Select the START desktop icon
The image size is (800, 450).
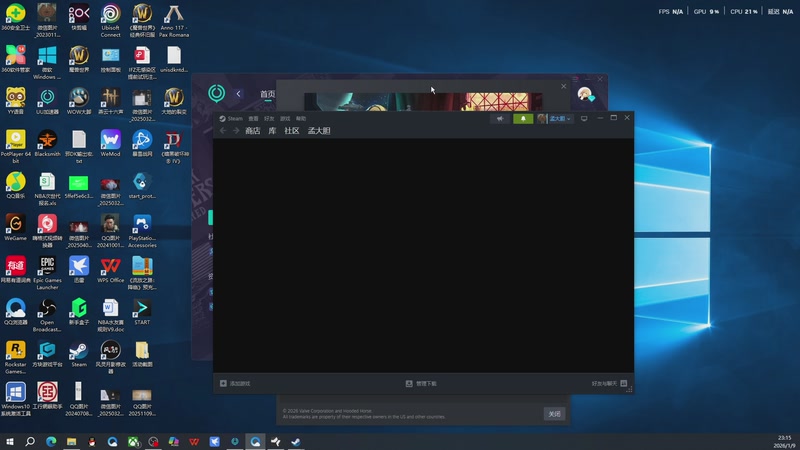142,311
